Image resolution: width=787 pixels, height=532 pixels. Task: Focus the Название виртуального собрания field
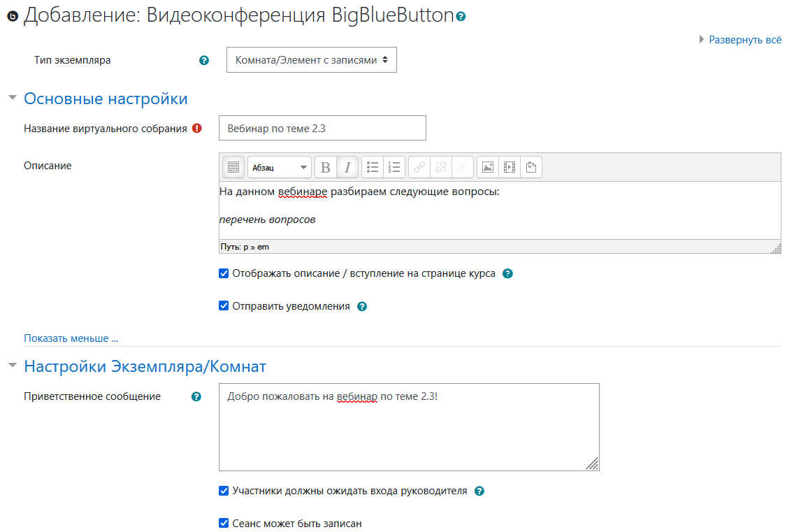[x=322, y=128]
